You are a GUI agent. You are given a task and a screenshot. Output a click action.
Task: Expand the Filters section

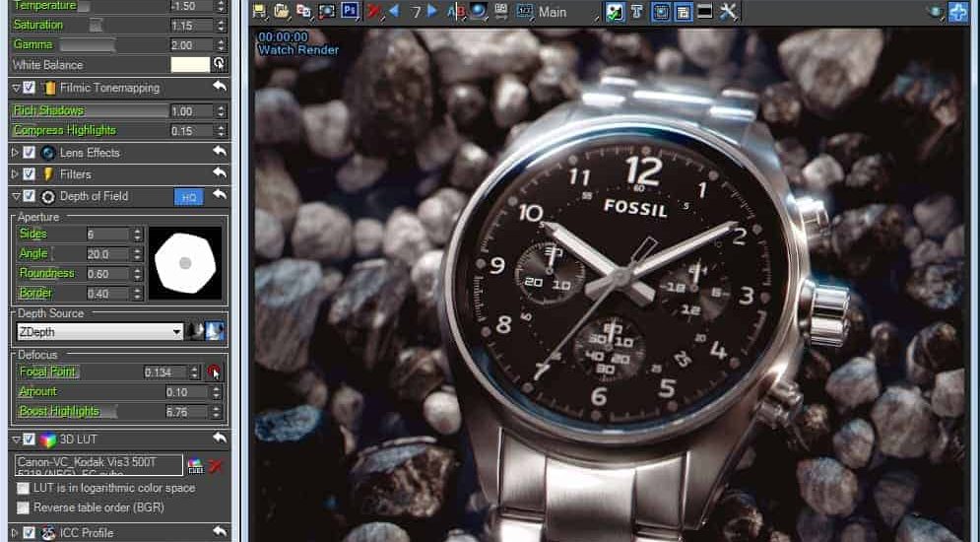tap(15, 174)
